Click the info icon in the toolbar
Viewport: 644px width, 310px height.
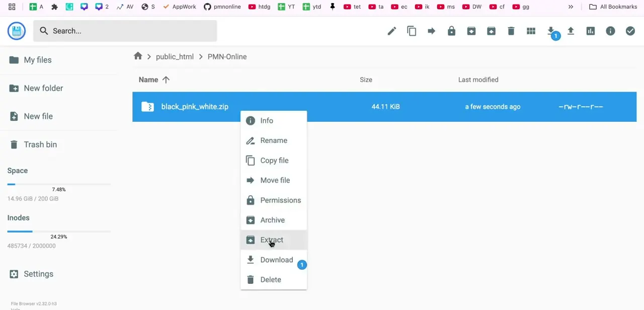610,31
